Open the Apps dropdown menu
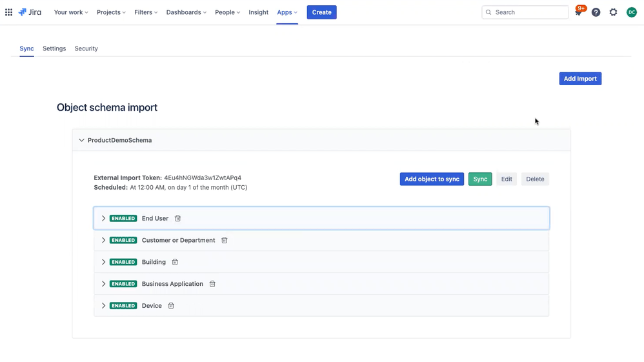This screenshot has height=362, width=644. pyautogui.click(x=287, y=12)
